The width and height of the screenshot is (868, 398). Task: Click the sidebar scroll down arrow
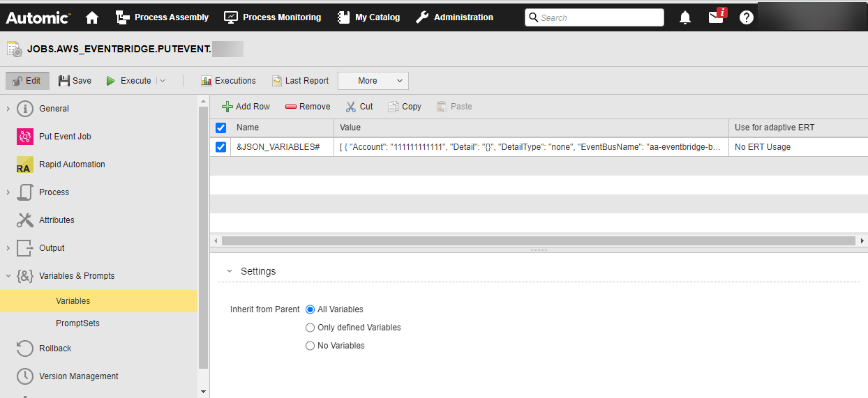click(x=203, y=392)
